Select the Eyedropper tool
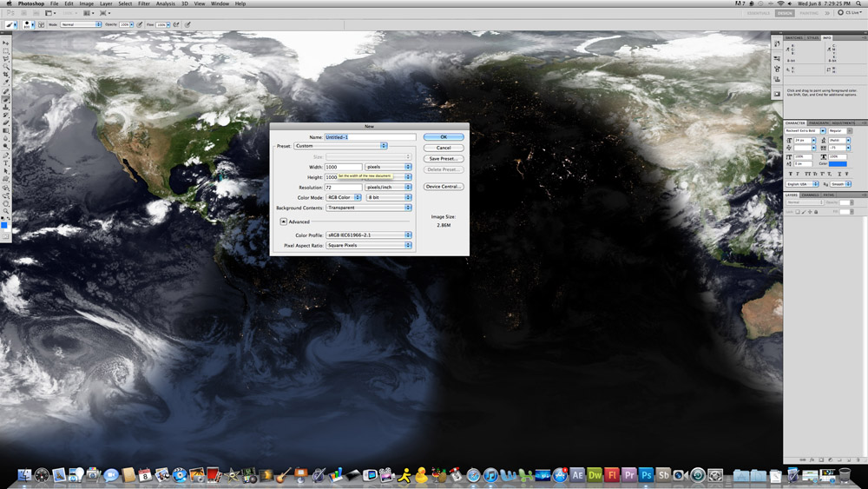 tap(6, 83)
